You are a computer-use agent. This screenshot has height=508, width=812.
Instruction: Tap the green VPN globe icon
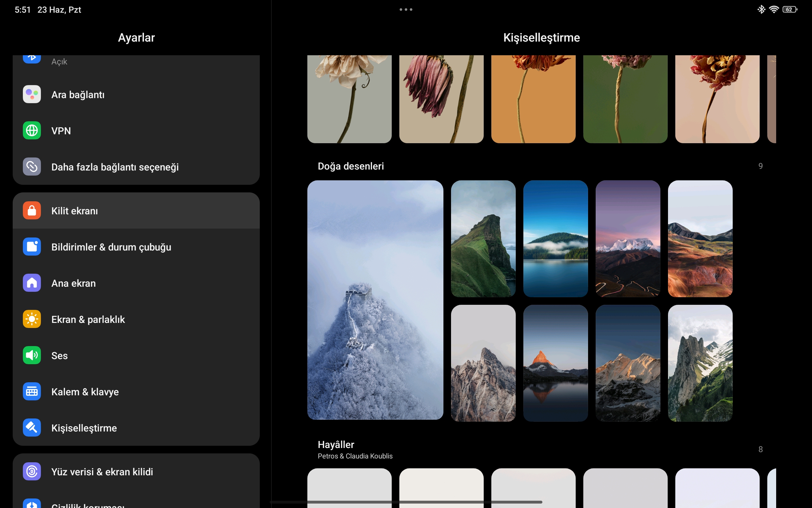pyautogui.click(x=32, y=130)
